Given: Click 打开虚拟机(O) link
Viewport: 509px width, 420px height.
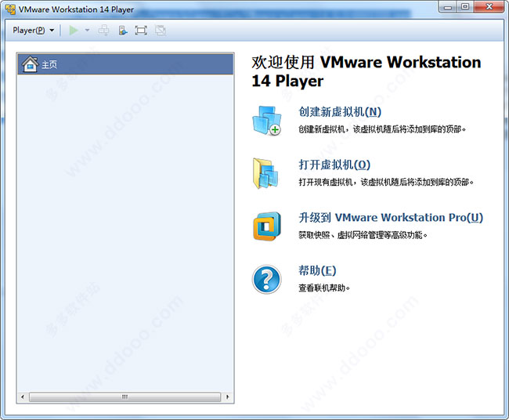Looking at the screenshot, I should click(334, 165).
